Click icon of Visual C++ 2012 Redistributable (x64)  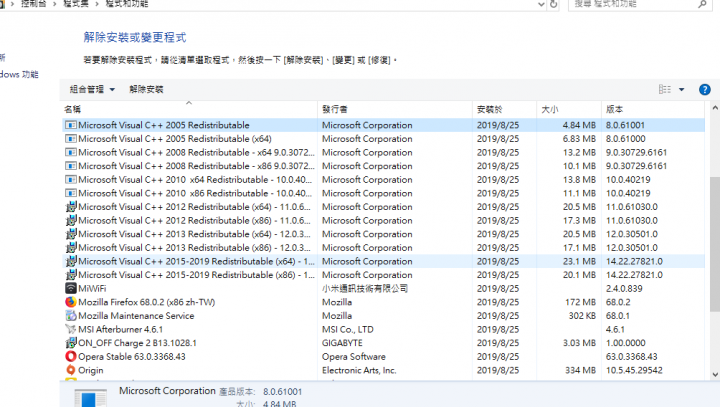71,207
